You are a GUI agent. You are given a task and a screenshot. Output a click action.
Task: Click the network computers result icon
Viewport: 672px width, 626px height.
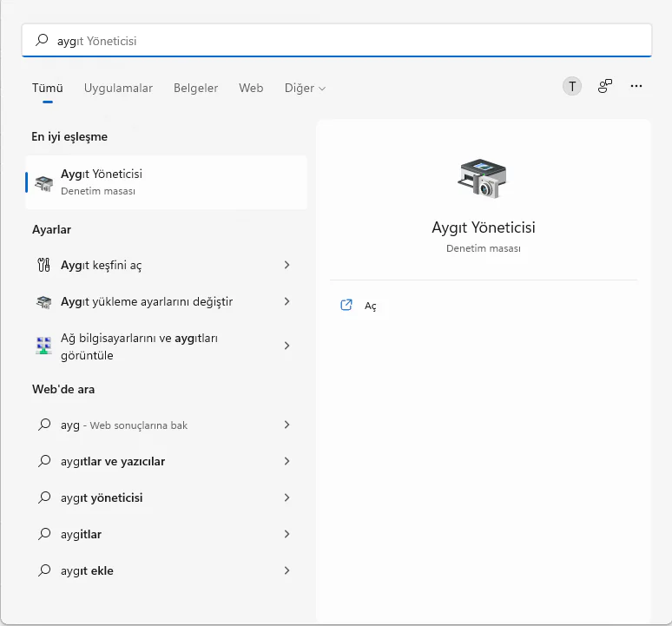tap(44, 346)
